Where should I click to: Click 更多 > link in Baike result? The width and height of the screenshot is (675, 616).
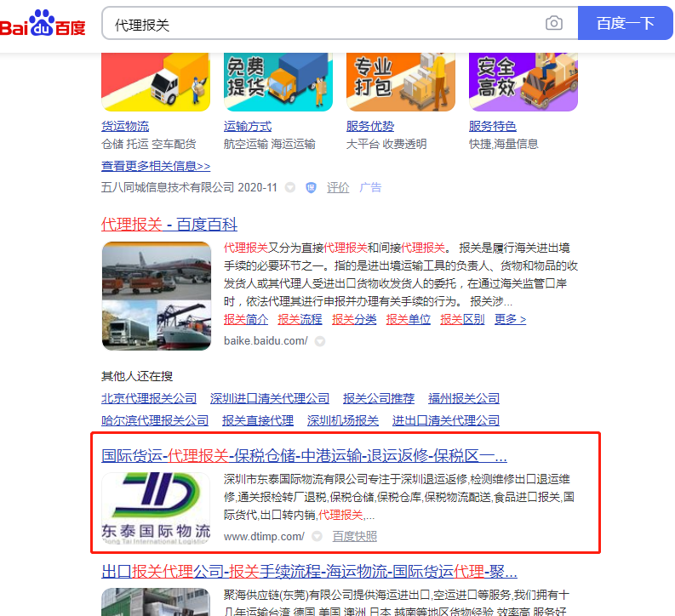click(510, 319)
